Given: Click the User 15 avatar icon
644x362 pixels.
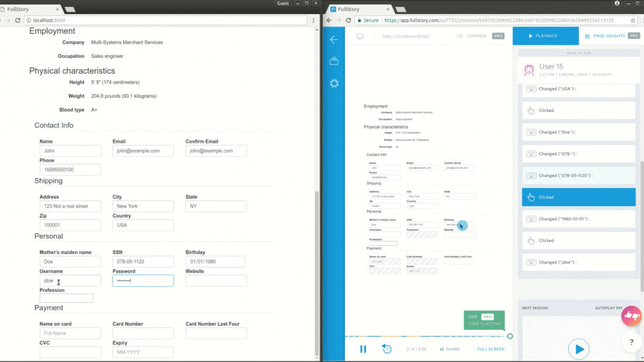Looking at the screenshot, I should pos(529,70).
